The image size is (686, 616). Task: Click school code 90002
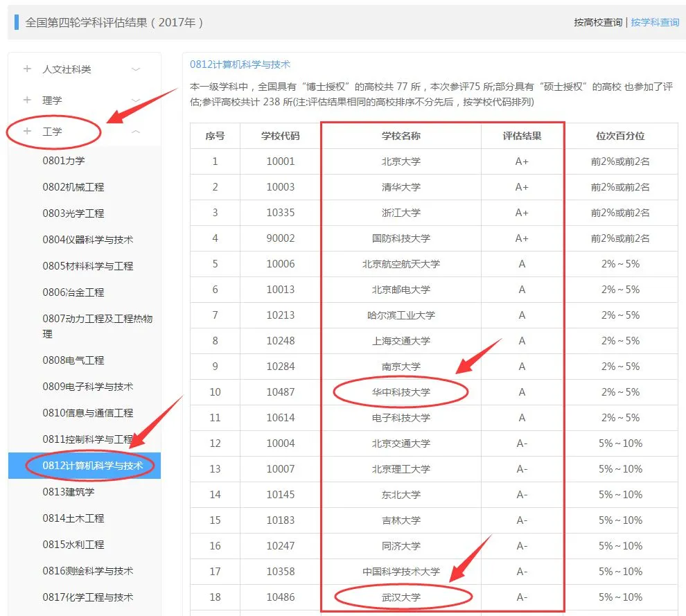281,238
